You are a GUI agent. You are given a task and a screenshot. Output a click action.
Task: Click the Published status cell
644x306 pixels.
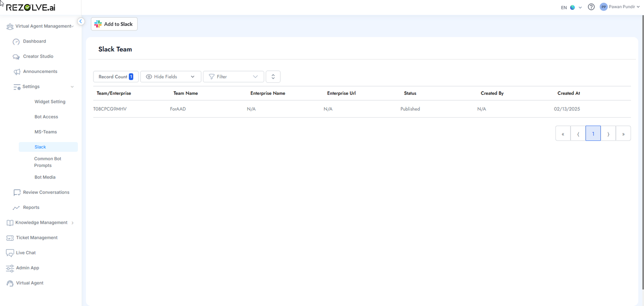pos(410,109)
